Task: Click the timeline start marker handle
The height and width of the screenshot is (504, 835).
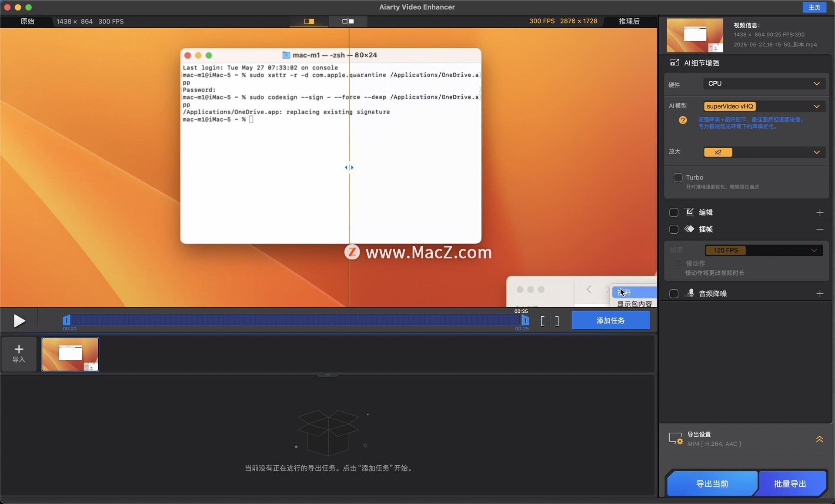Action: click(x=66, y=320)
